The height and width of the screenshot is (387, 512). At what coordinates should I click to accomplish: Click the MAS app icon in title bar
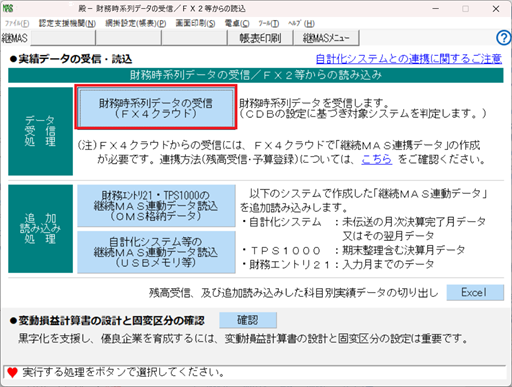coord(8,9)
